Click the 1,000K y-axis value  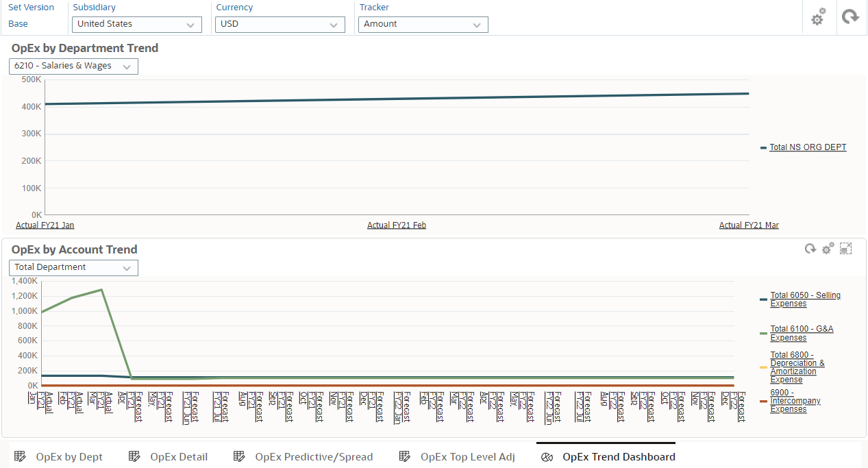25,311
